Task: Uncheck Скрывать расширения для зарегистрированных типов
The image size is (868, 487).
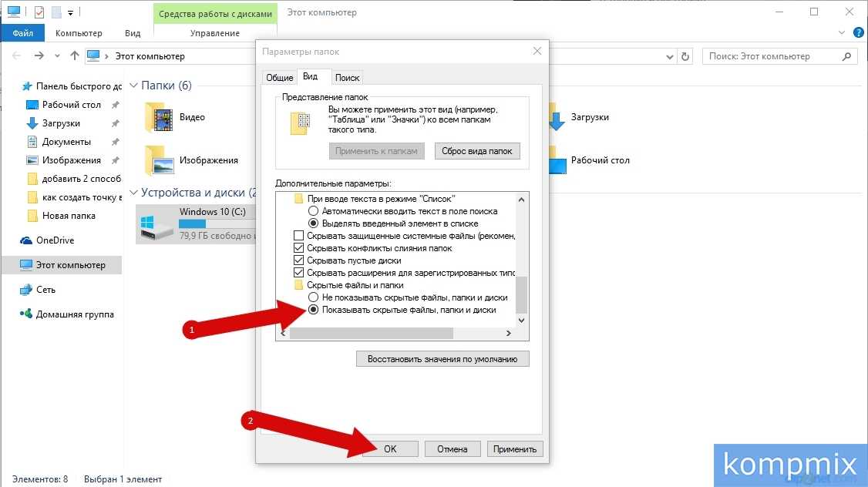Action: click(298, 272)
